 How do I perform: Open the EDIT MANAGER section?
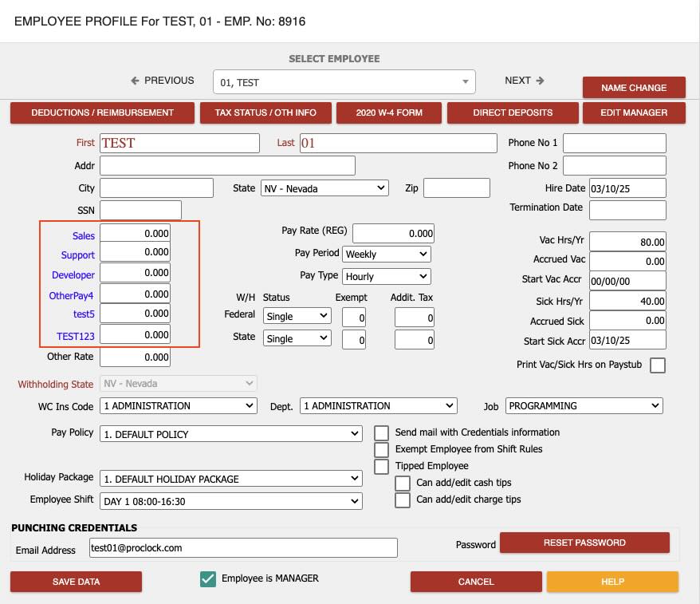tap(634, 113)
